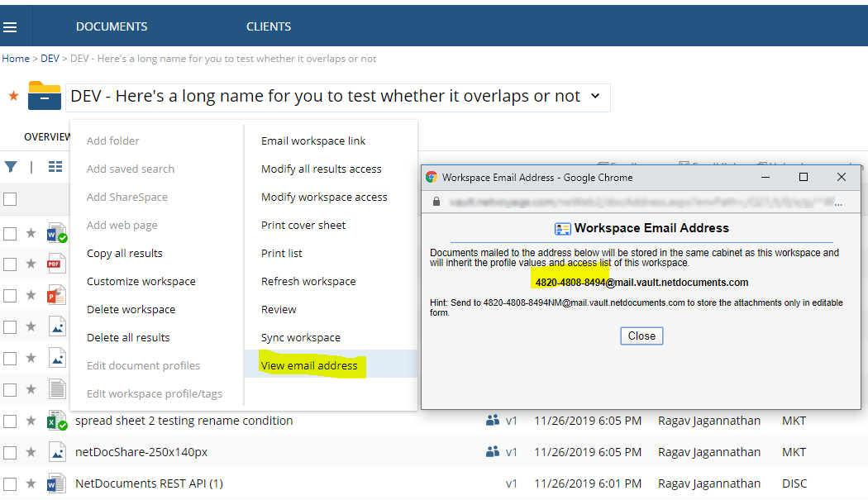Choose Modify all results access
The image size is (868, 500).
tap(321, 169)
